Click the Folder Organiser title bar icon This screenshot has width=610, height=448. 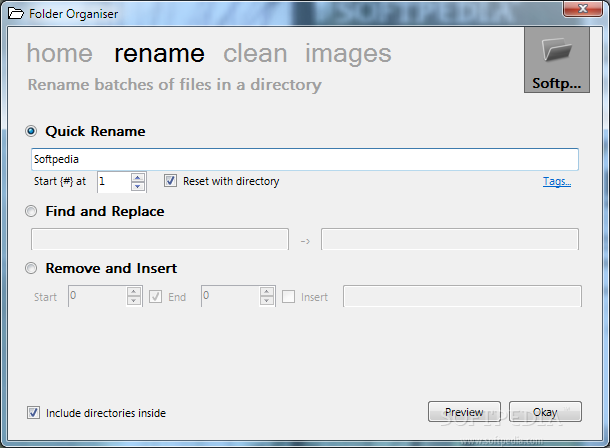16,14
